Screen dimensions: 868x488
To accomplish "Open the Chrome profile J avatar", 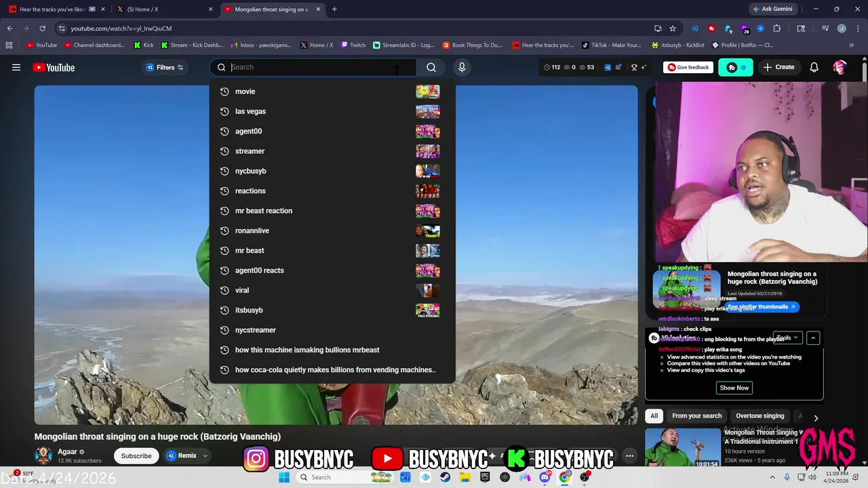I will (x=842, y=28).
